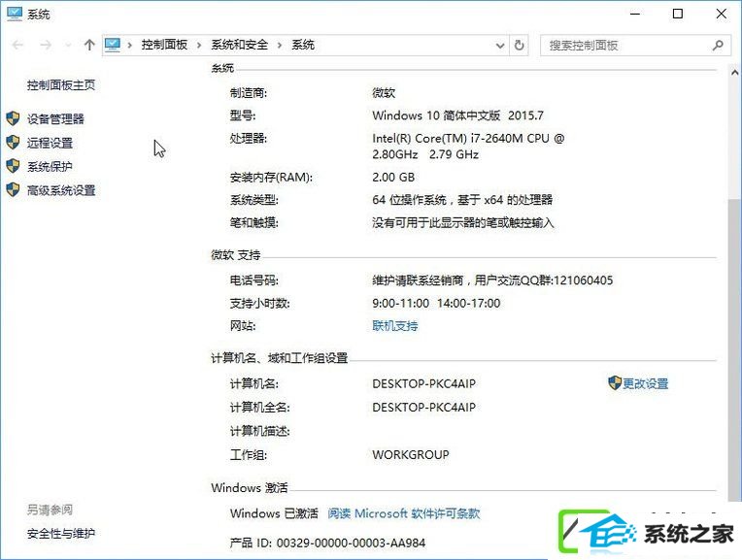Click the shield icon next to 远程设置
This screenshot has height=560, width=742.
pos(14,142)
